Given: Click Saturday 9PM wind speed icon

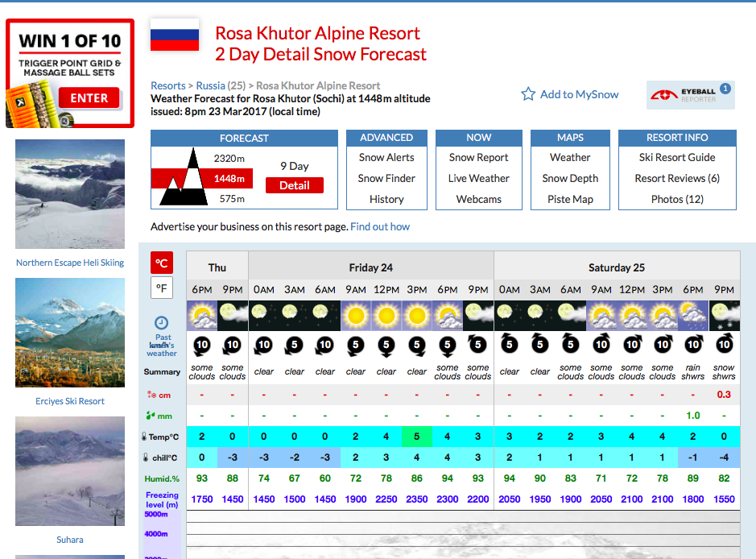Looking at the screenshot, I should [x=724, y=345].
